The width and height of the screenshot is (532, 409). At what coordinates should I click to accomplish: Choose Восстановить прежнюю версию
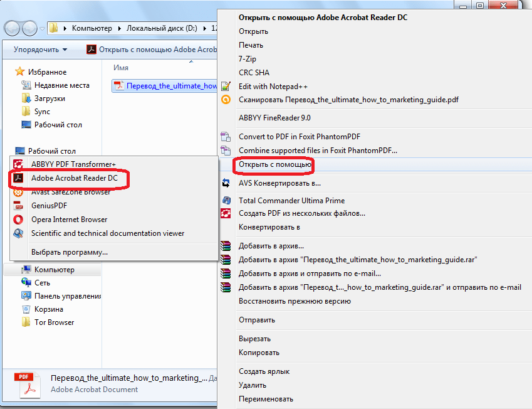pos(295,301)
